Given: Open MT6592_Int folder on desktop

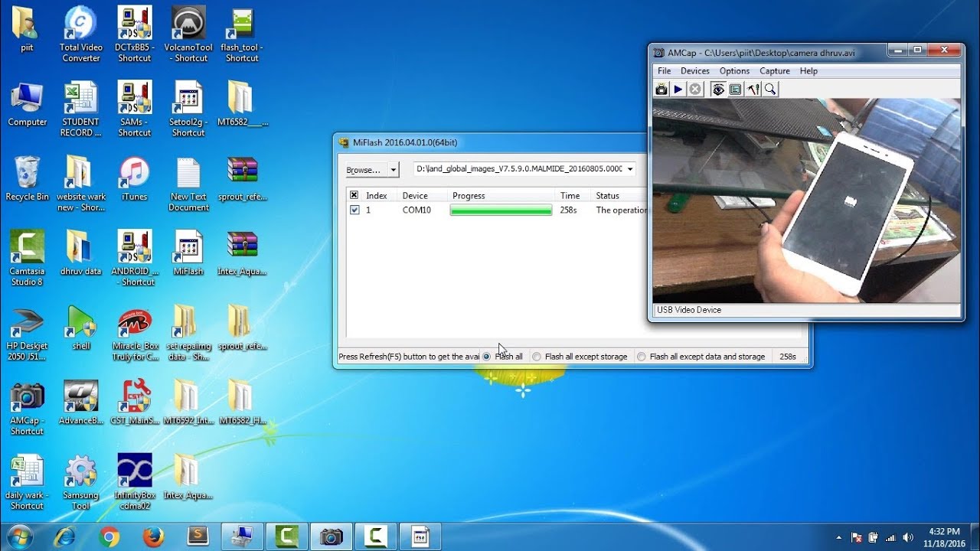Looking at the screenshot, I should pyautogui.click(x=188, y=403).
